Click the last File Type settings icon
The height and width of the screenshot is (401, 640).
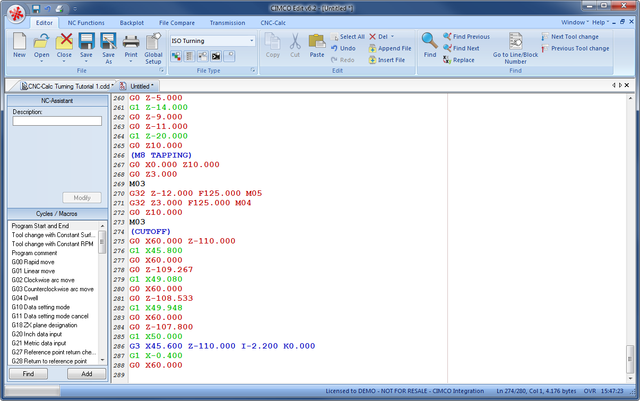[x=229, y=56]
